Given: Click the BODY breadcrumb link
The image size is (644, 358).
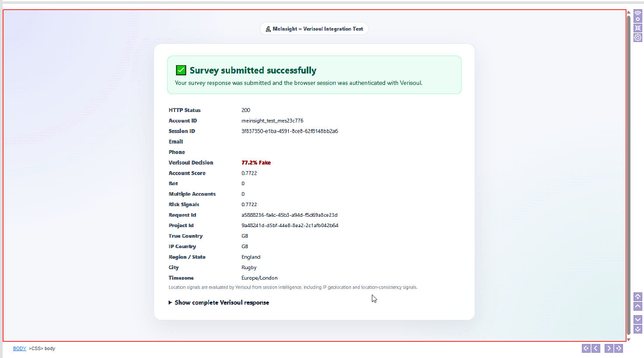Looking at the screenshot, I should point(20,349).
